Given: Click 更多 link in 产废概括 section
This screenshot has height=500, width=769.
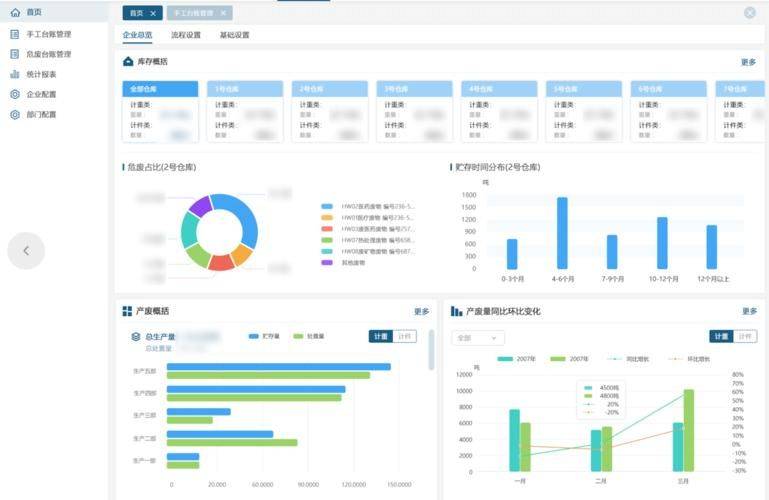Looking at the screenshot, I should tap(421, 312).
